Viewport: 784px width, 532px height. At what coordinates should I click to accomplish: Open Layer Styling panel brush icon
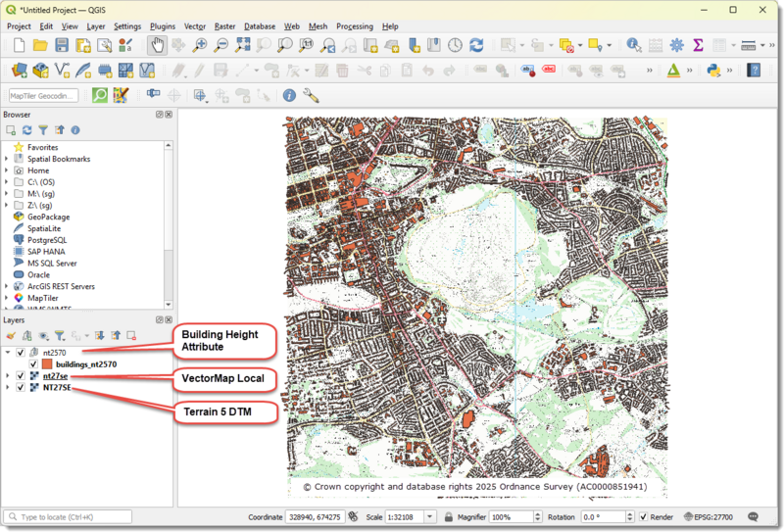click(11, 335)
